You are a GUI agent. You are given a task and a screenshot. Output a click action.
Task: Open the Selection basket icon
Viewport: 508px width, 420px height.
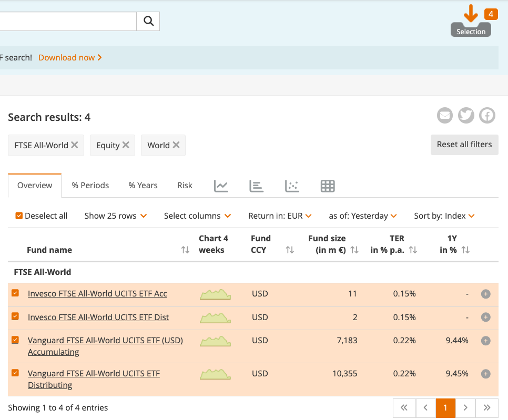coord(471,22)
